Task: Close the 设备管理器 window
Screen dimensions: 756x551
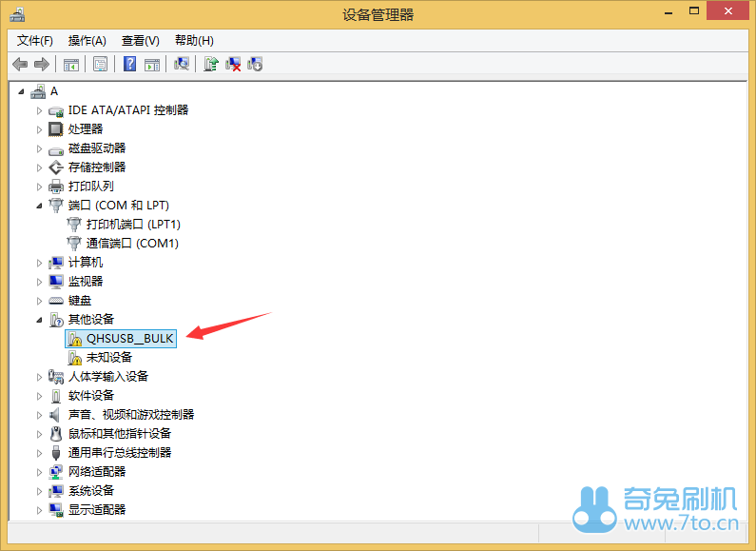Action: (x=728, y=11)
